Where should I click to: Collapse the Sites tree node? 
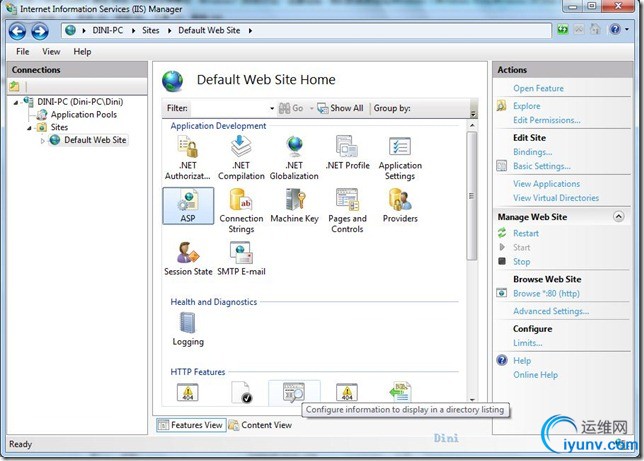pyautogui.click(x=29, y=128)
